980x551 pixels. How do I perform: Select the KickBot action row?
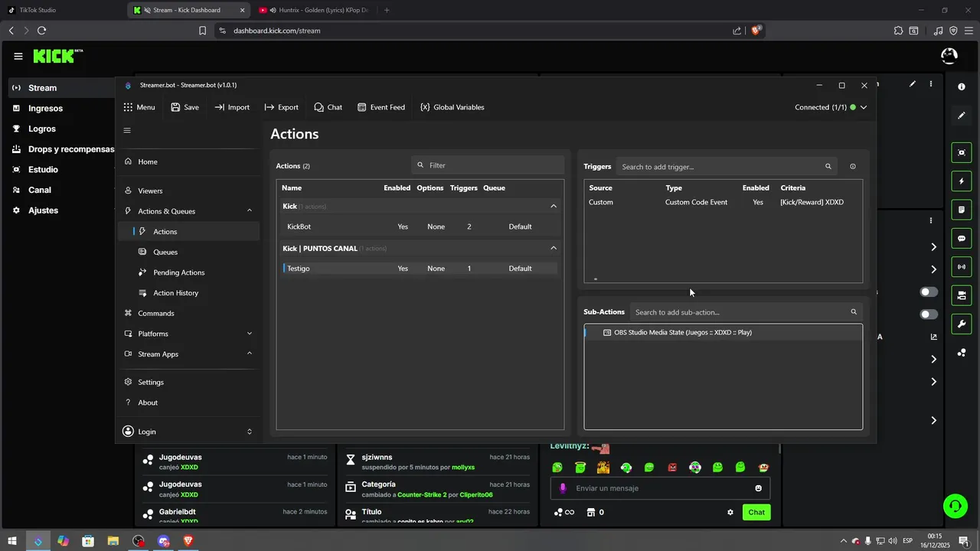[420, 227]
